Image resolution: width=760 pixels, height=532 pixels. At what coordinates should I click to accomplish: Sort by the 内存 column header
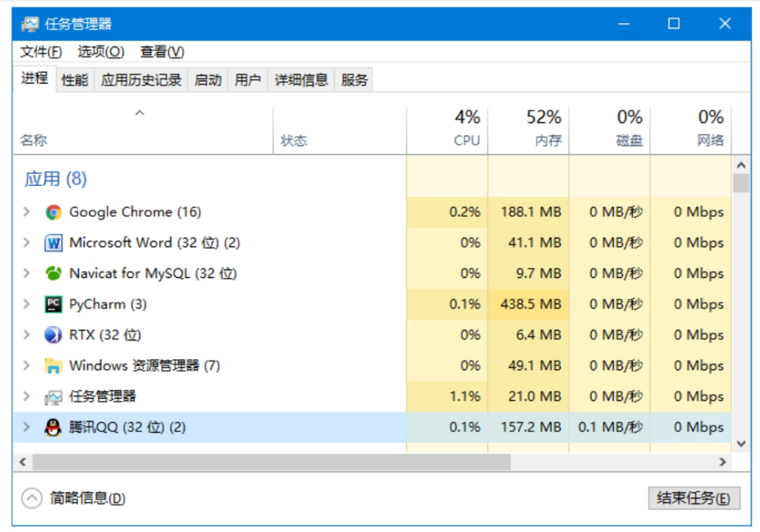click(x=528, y=131)
